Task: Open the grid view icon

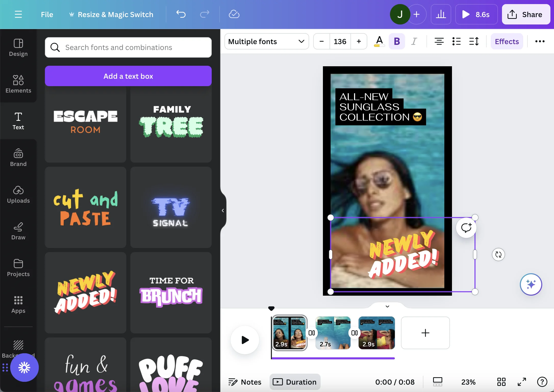Action: (x=501, y=382)
